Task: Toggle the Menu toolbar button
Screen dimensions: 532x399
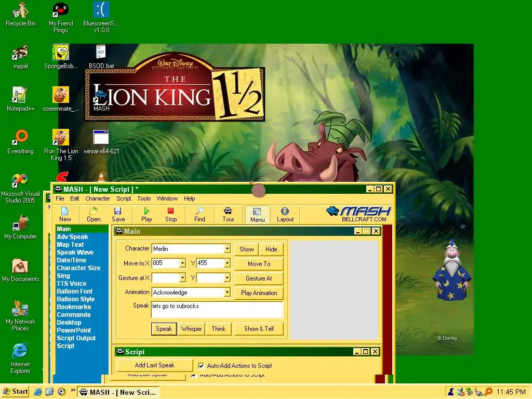Action: (257, 215)
